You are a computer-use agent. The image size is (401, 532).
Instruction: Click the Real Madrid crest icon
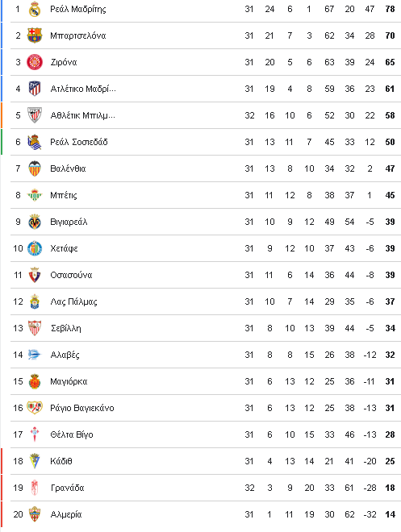coord(35,9)
